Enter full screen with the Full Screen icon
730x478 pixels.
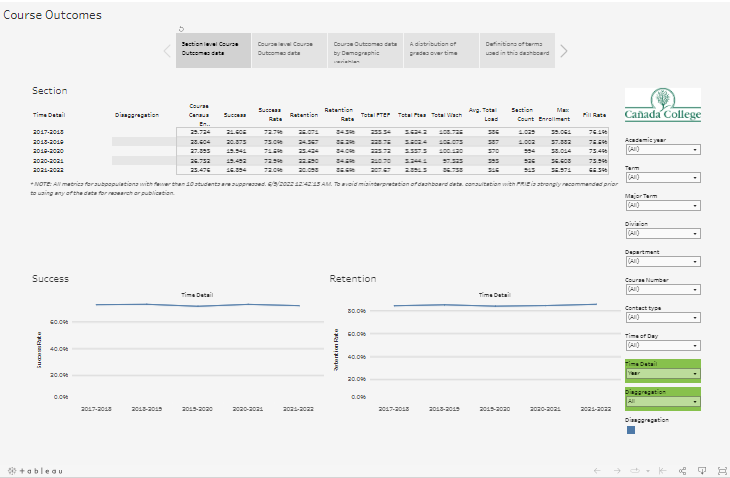722,471
